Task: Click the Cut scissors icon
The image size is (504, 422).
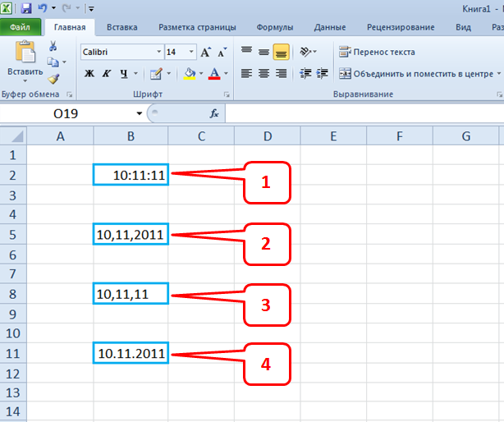Action: (x=53, y=46)
